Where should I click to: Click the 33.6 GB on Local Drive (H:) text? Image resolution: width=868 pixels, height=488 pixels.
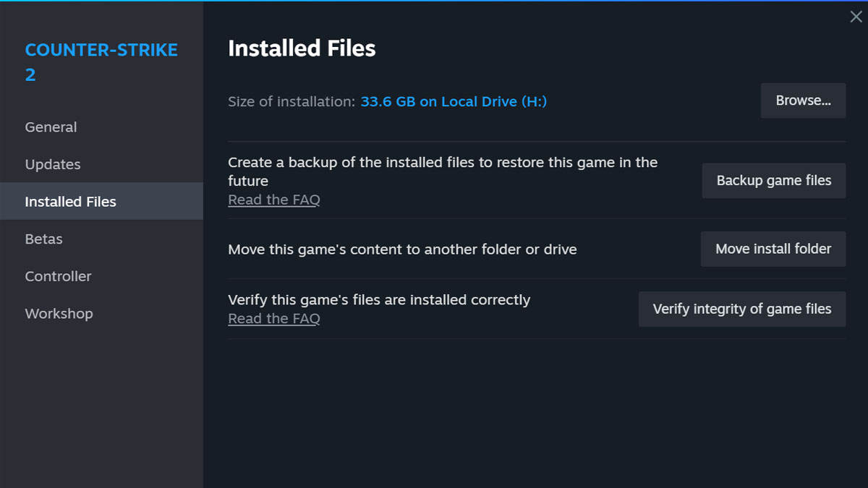pos(454,102)
